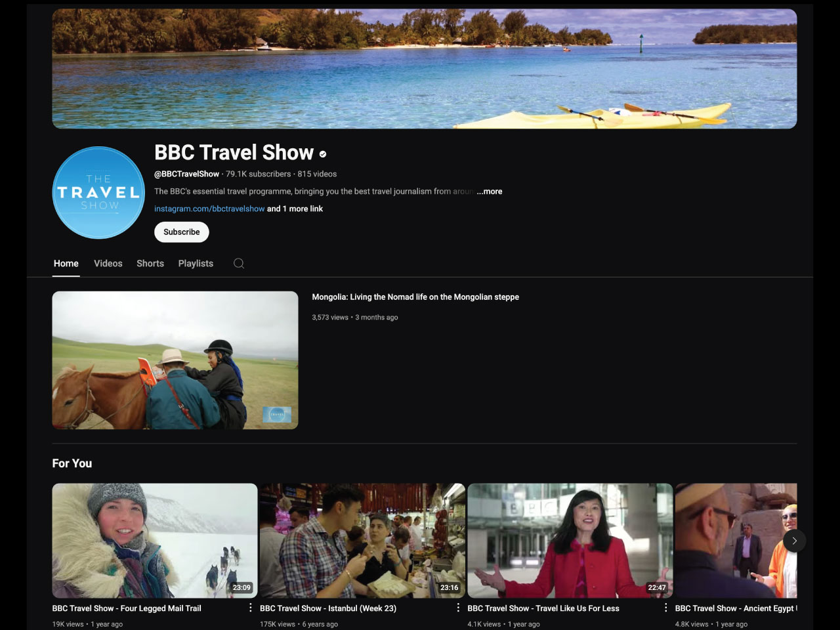Screen dimensions: 840x630
Task: Click '19K views · 1 year ago' text
Action: [87, 624]
